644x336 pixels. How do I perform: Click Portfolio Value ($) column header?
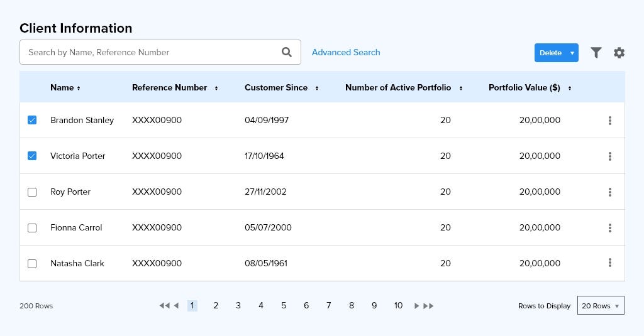point(525,87)
